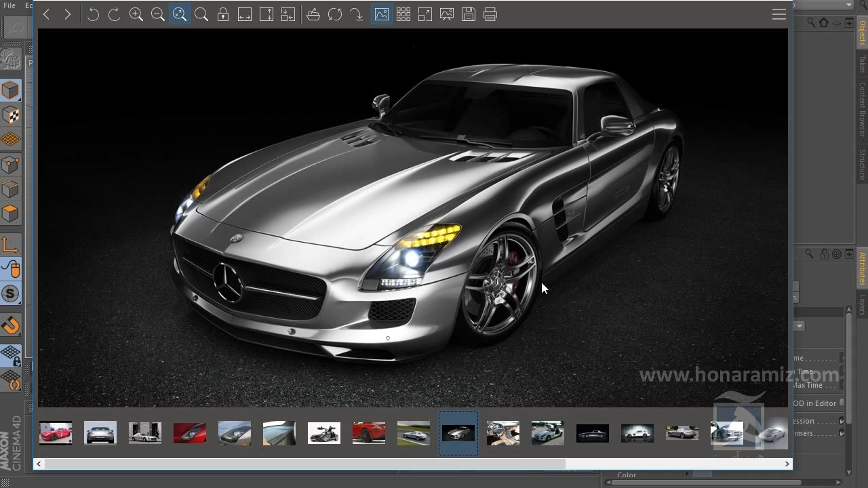Toggle the Tweak mouse mode

tap(10, 269)
